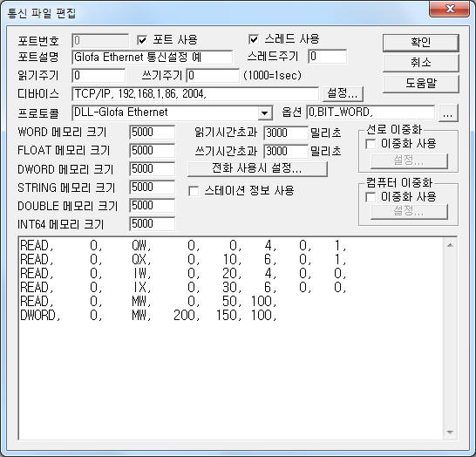
Task: Click the 확인 button
Action: [x=420, y=43]
